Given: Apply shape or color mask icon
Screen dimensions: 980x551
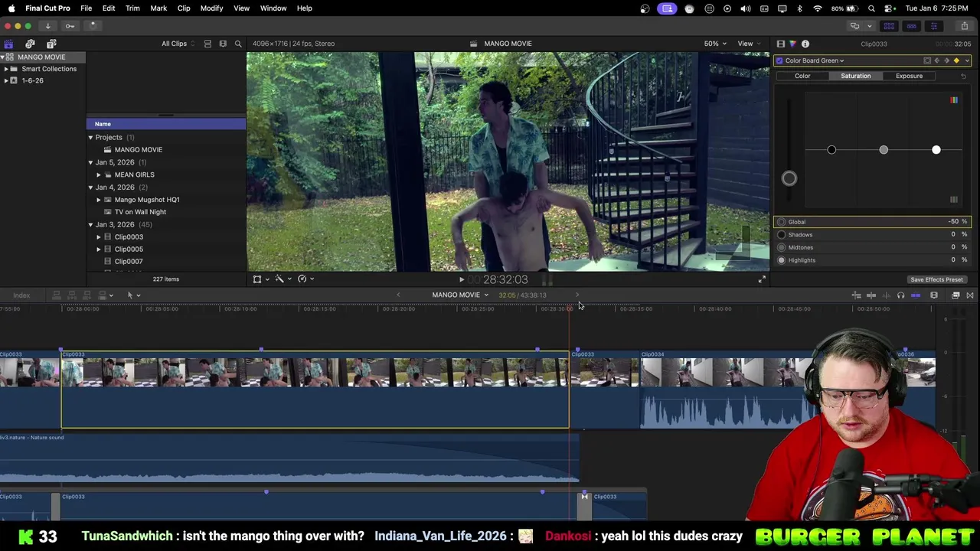Looking at the screenshot, I should pyautogui.click(x=927, y=60).
